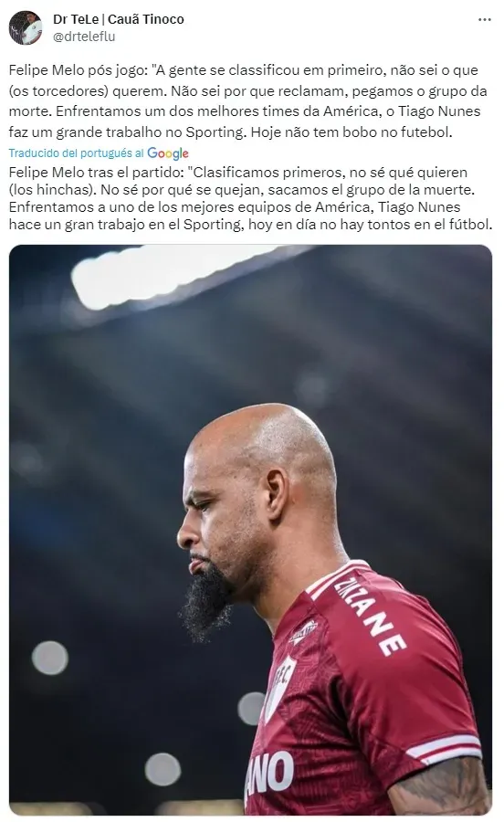504x822 pixels.
Task: Click the Dr TeLe profile avatar
Action: pyautogui.click(x=26, y=27)
